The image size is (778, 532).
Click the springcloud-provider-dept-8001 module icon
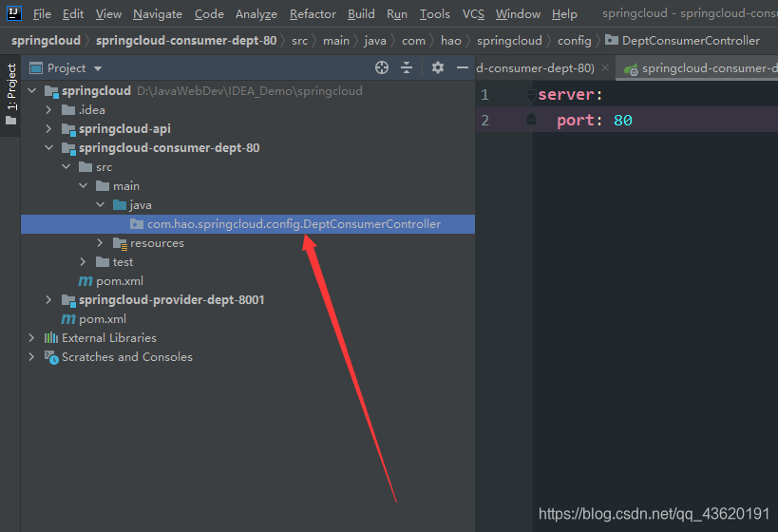[x=68, y=300]
